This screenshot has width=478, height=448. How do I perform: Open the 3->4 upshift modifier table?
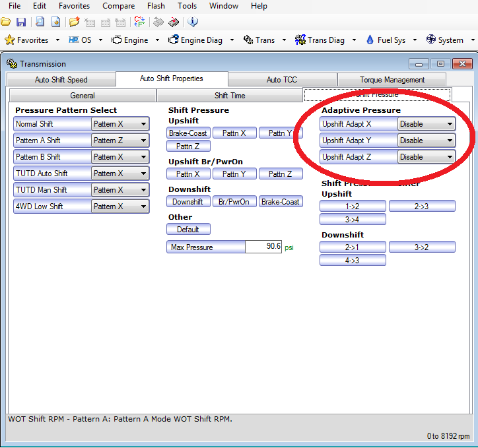pyautogui.click(x=353, y=219)
